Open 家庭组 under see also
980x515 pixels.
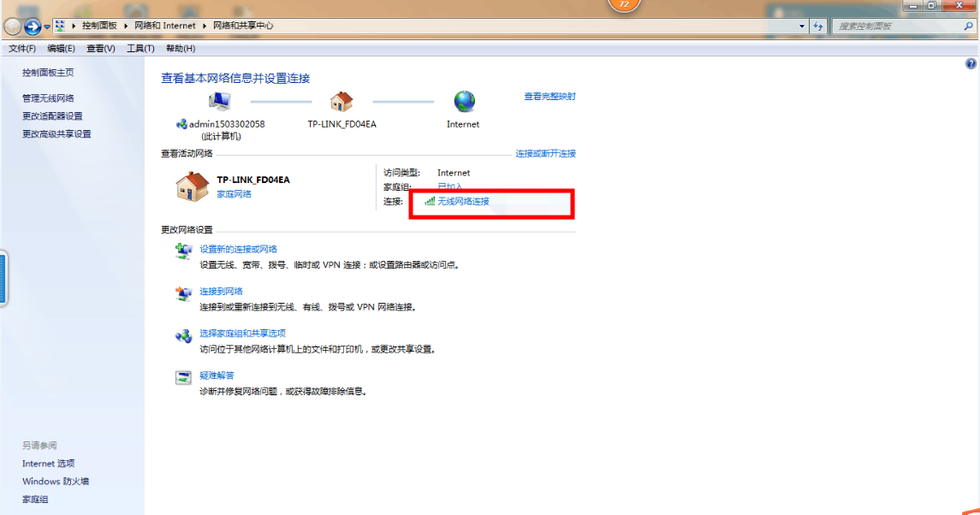[x=35, y=500]
